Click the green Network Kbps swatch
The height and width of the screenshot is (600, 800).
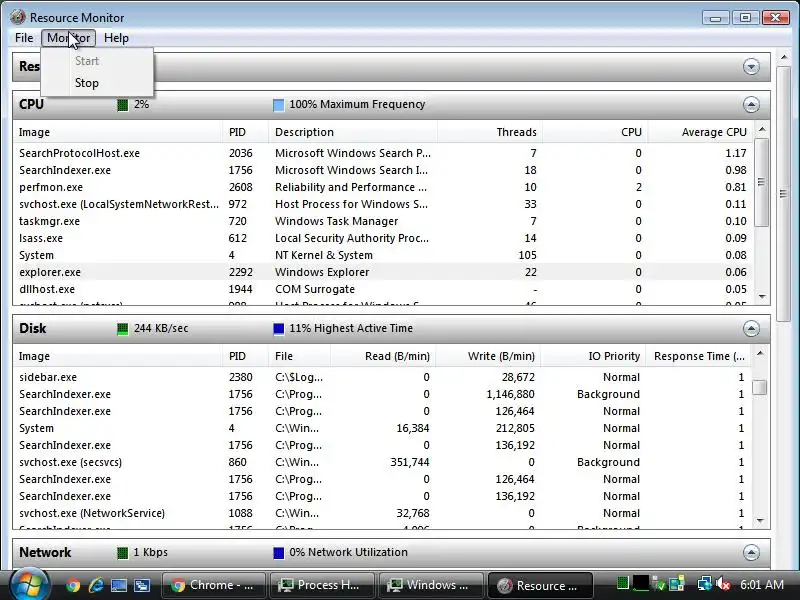click(x=122, y=553)
